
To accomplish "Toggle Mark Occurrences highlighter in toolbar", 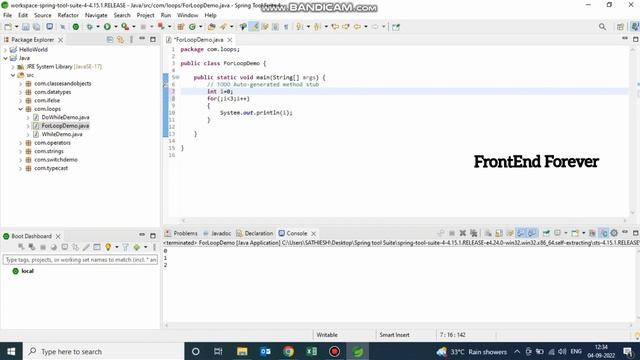I will (x=254, y=27).
